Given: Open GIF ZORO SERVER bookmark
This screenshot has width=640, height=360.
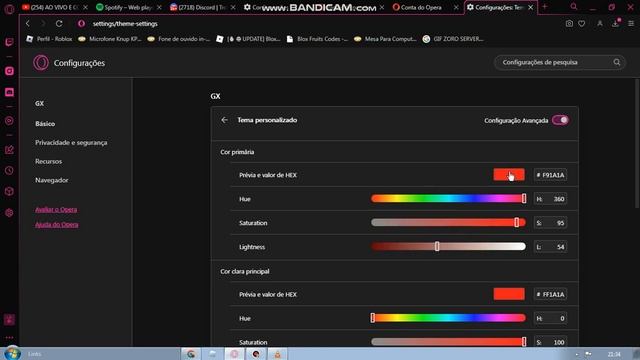Looking at the screenshot, I should point(453,39).
